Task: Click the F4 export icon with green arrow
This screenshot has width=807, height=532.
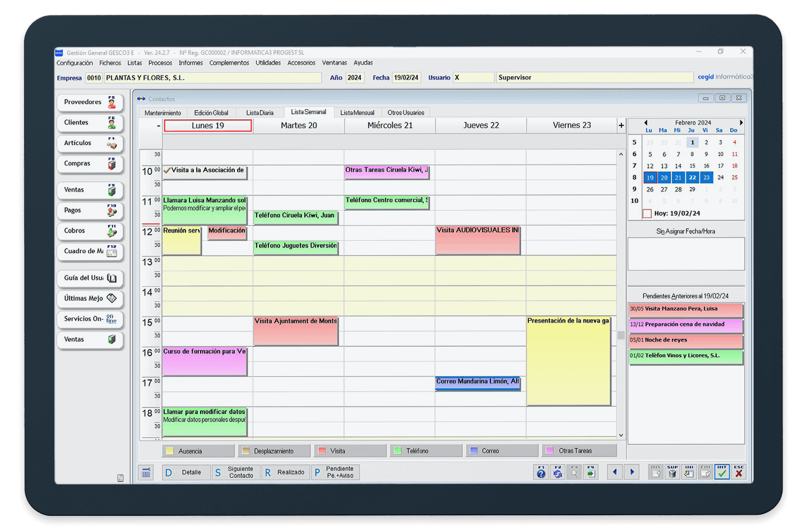Action: coord(591,472)
